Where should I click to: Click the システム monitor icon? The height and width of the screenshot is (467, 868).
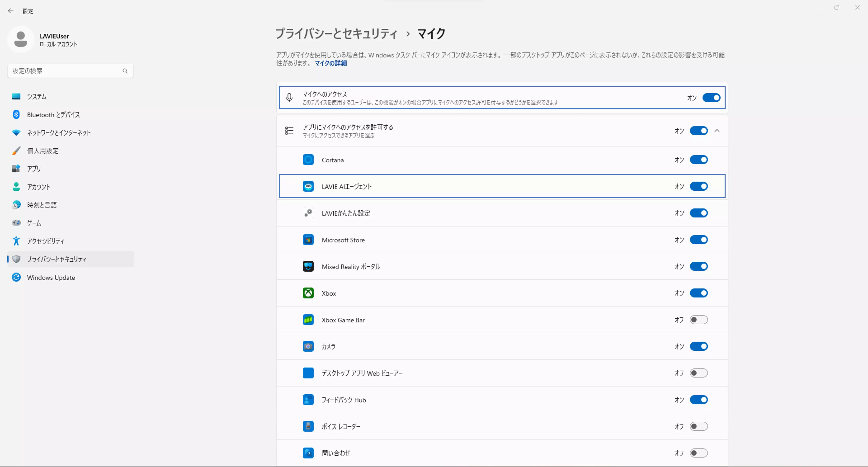coord(16,96)
